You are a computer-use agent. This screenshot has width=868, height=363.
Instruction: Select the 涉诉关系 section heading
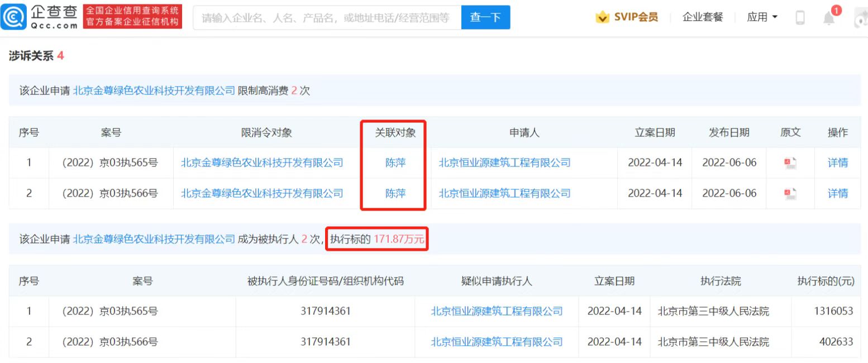[x=36, y=56]
